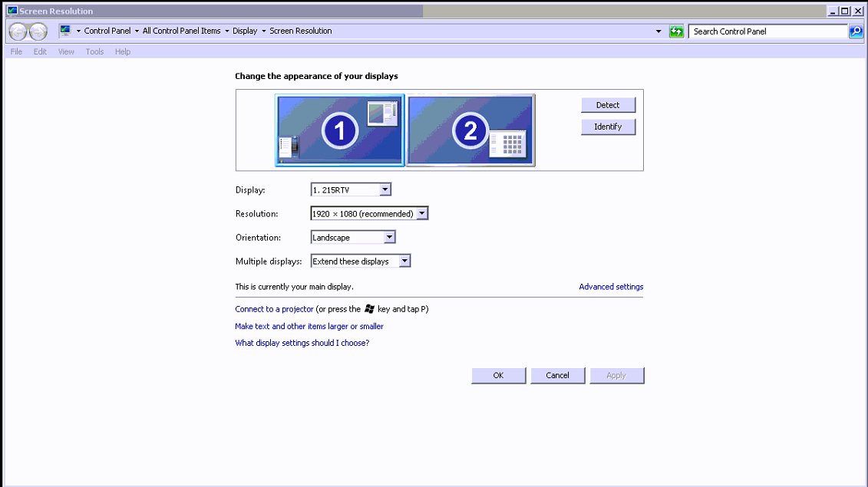The width and height of the screenshot is (868, 487).
Task: Open the Multiple displays dropdown
Action: pyautogui.click(x=404, y=261)
